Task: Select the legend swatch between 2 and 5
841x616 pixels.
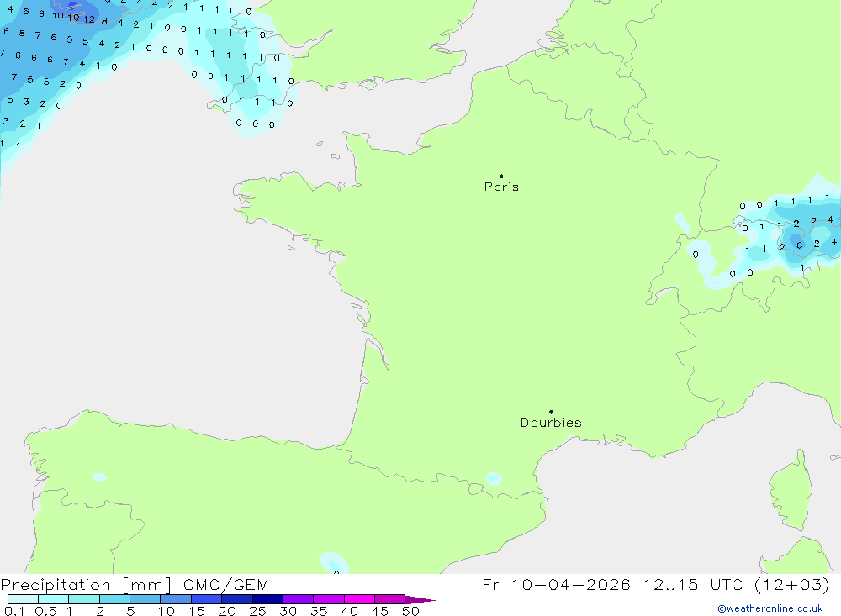Action: point(114,599)
